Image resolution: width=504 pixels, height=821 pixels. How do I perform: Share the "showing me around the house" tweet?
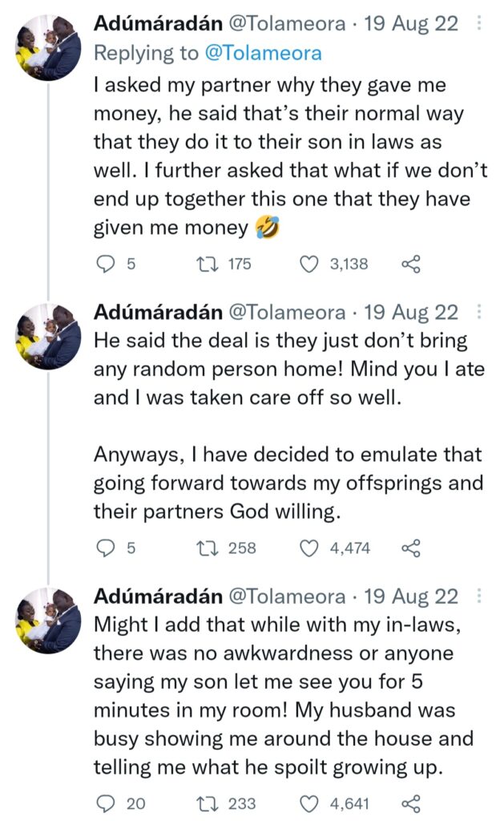coord(410,803)
